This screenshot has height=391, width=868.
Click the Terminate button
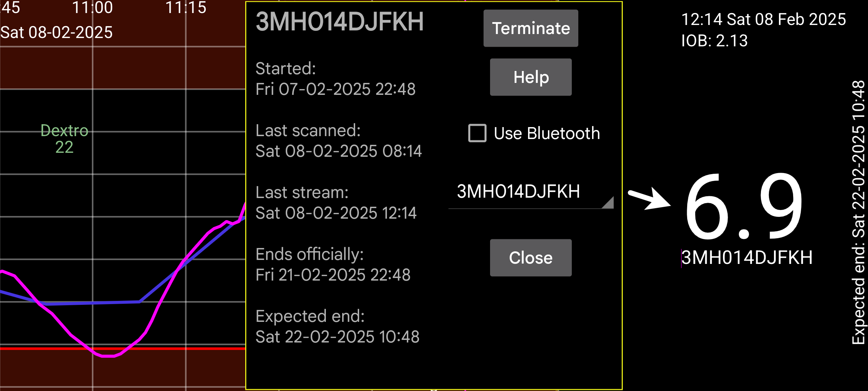coord(531,28)
